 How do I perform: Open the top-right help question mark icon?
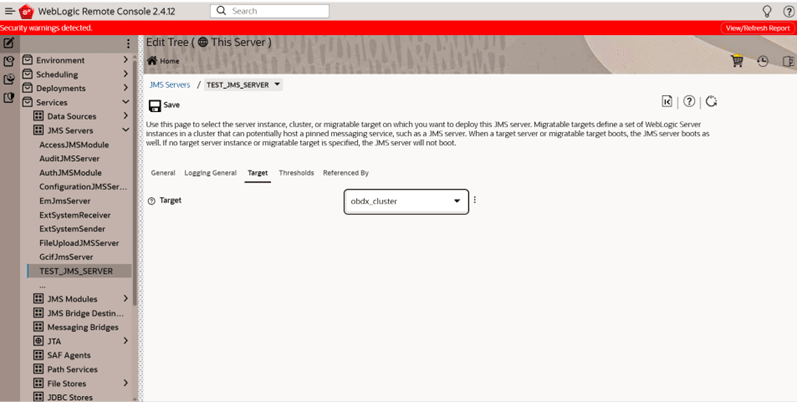(x=789, y=11)
